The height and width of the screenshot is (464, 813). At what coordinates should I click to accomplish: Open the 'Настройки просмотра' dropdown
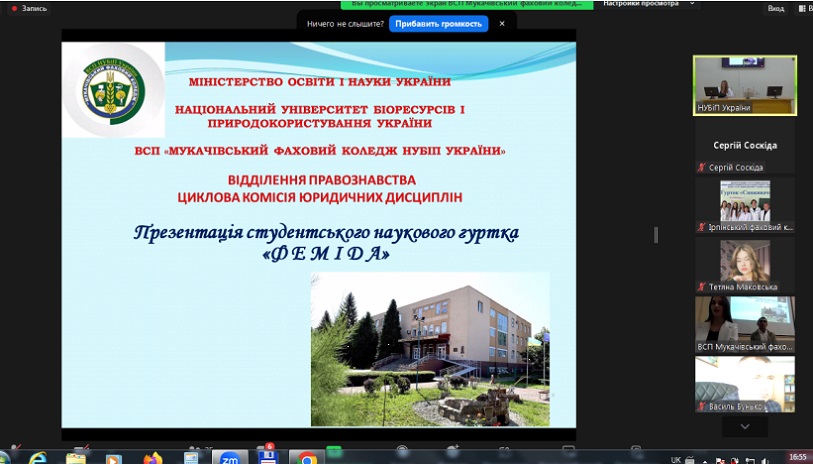pos(648,4)
